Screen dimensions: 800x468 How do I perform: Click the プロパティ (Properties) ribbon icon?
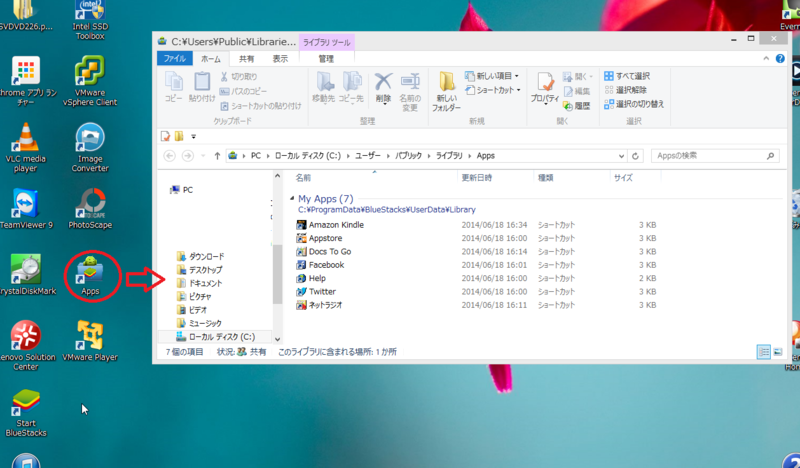coord(544,88)
